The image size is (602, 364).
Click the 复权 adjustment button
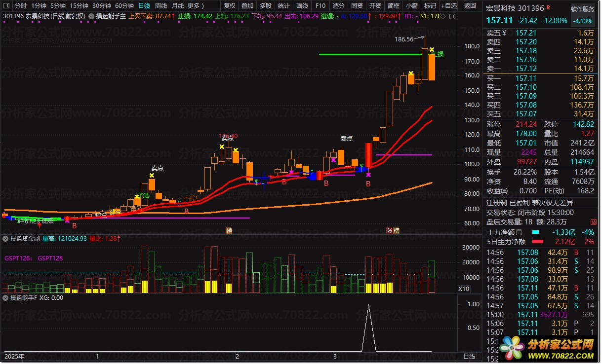(230, 6)
